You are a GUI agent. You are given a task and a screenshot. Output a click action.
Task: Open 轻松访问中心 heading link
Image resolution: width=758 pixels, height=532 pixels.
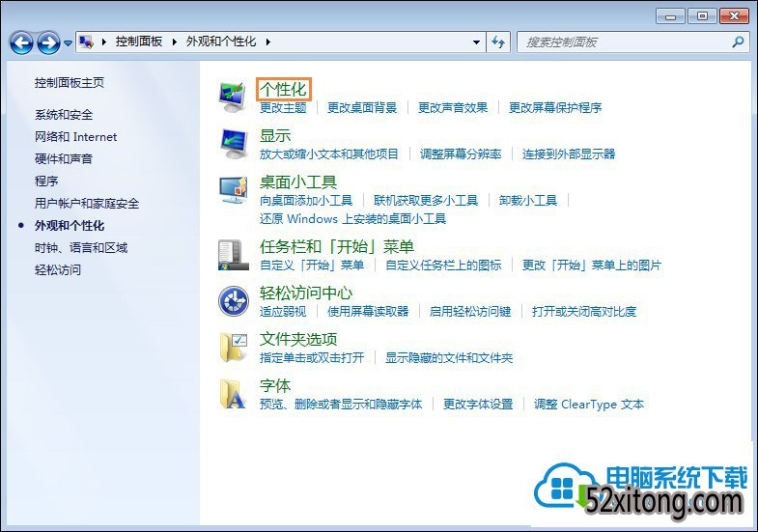[x=306, y=294]
